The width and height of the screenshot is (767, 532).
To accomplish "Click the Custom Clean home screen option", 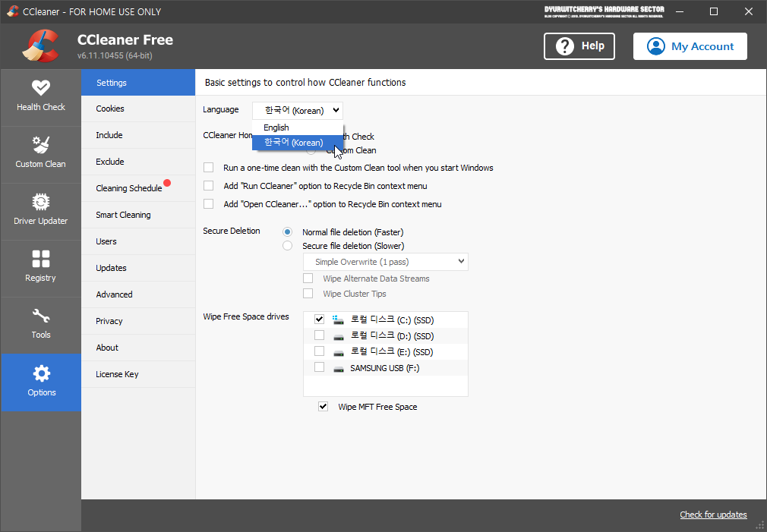I will point(311,150).
